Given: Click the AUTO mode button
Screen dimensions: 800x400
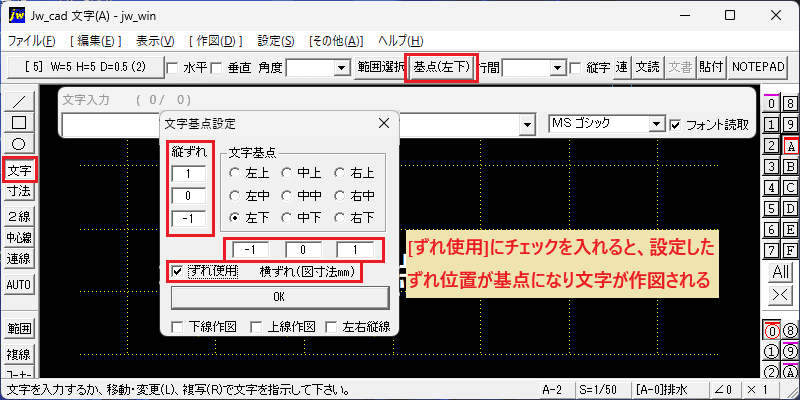Looking at the screenshot, I should point(19,285).
